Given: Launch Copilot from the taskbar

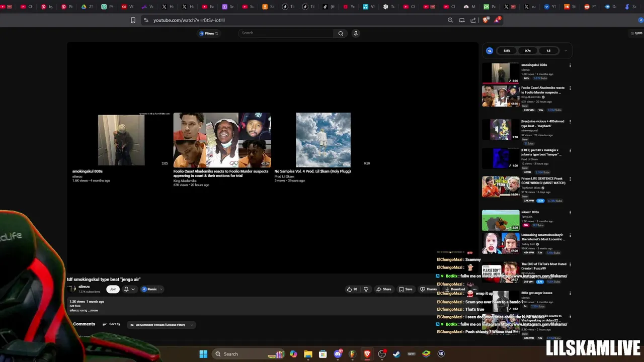Looking at the screenshot, I should tap(293, 354).
